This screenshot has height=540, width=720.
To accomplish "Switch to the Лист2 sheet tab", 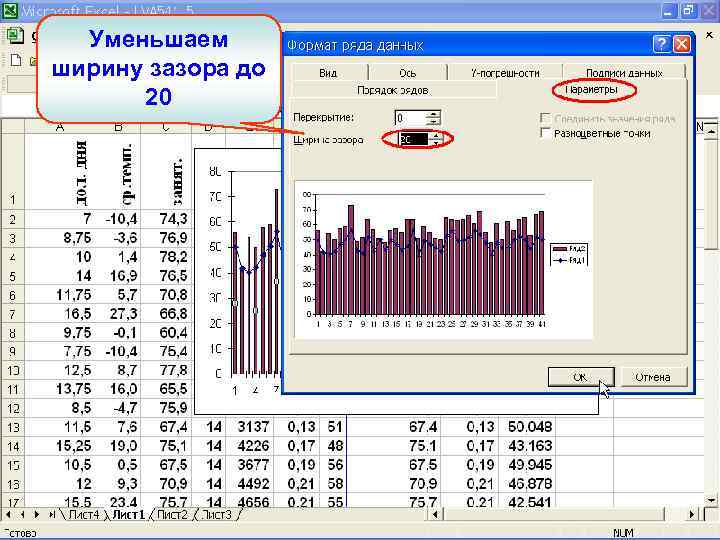I will (x=172, y=515).
